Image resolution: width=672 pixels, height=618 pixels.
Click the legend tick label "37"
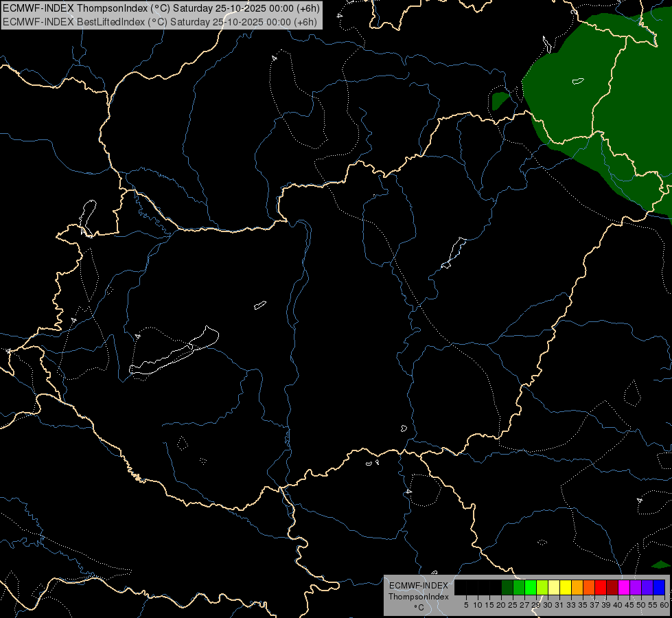[x=594, y=605]
